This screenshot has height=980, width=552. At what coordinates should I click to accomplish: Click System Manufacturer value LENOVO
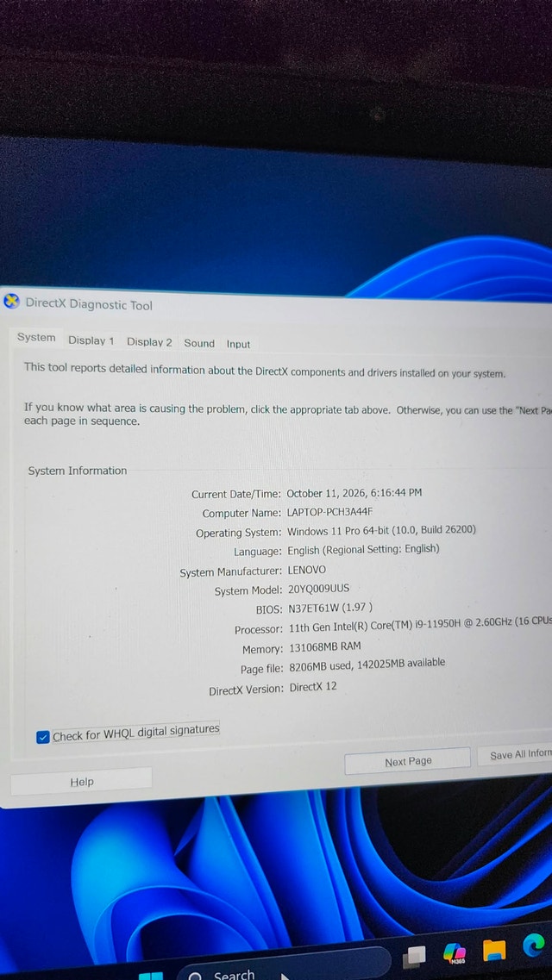pyautogui.click(x=306, y=570)
